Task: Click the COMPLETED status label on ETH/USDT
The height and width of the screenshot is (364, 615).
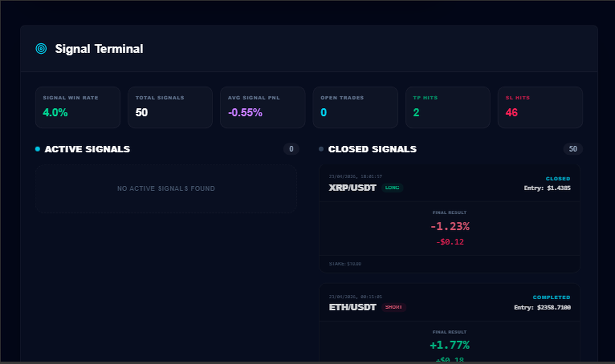Action: click(552, 297)
